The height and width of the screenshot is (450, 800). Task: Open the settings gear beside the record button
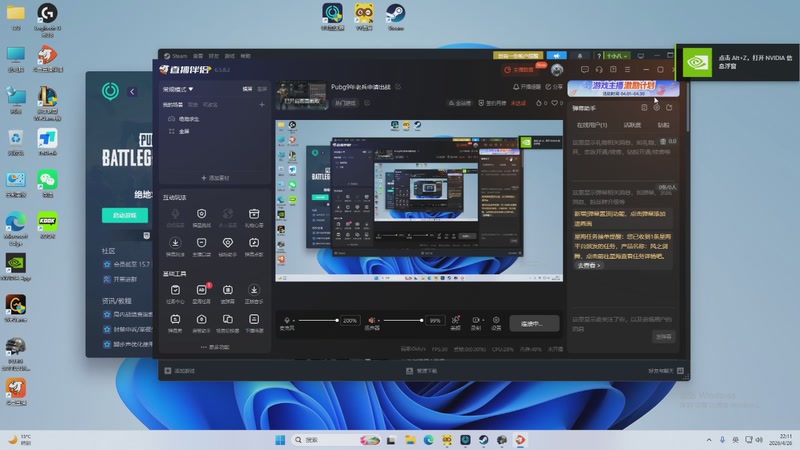(x=496, y=320)
